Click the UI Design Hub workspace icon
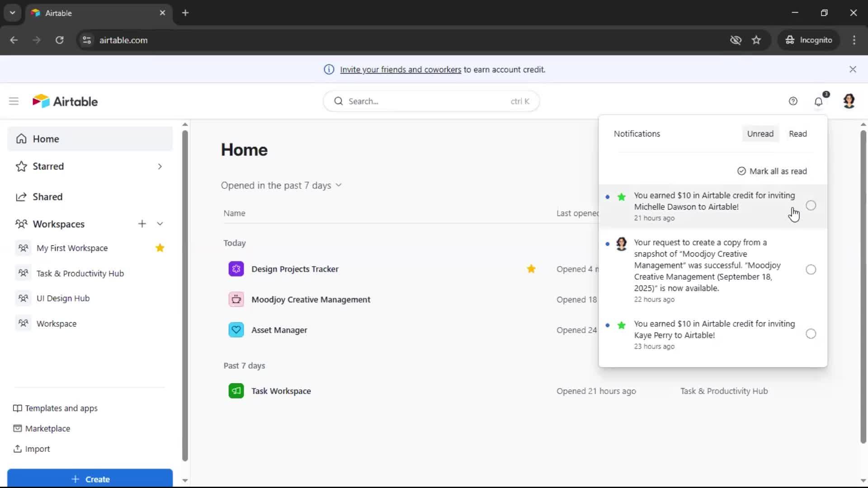Screen dimensions: 868x488 tap(23, 298)
